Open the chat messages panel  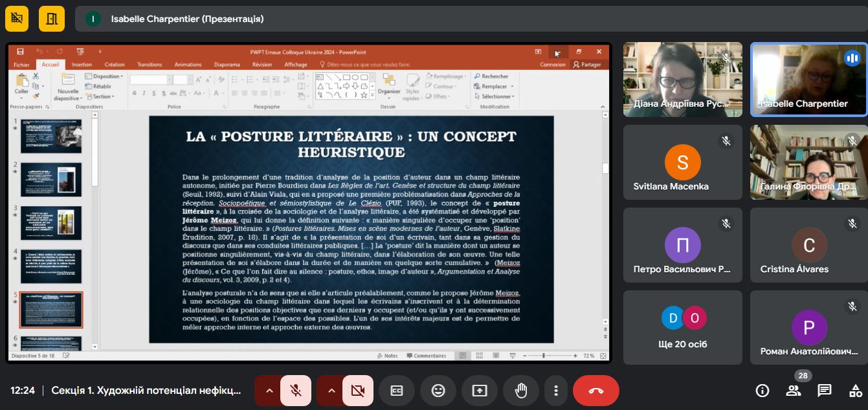tap(825, 391)
